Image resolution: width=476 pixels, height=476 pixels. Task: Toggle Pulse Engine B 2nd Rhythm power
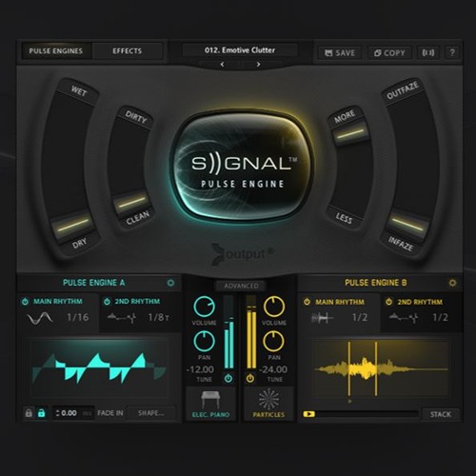coord(388,302)
